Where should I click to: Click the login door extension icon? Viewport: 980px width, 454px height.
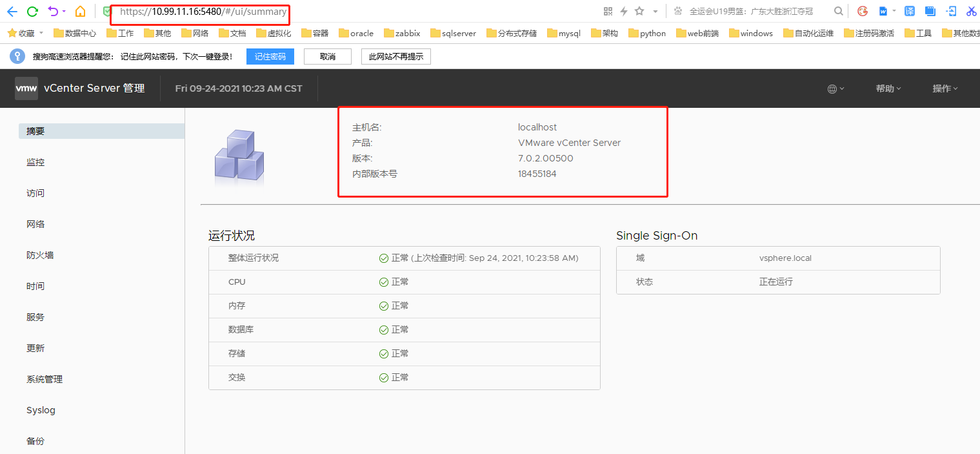(x=951, y=11)
